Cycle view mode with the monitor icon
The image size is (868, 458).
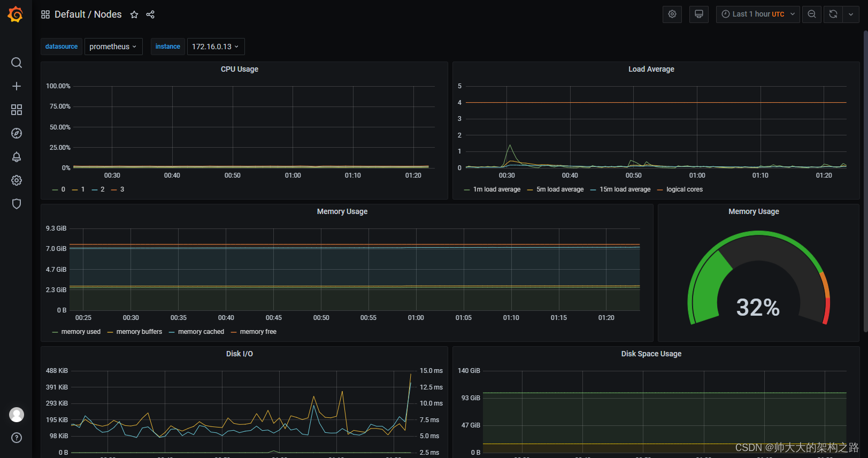[699, 14]
